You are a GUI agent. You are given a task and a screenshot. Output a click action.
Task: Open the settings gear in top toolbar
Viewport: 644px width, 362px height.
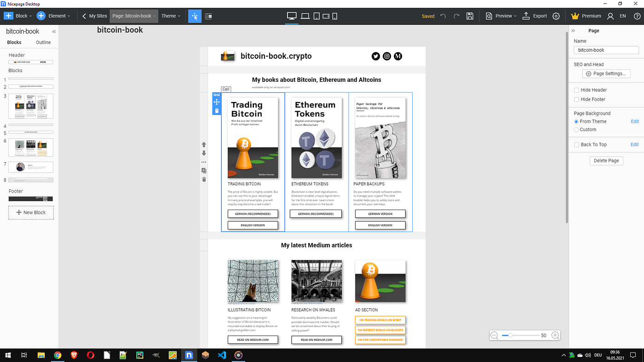[x=556, y=16]
